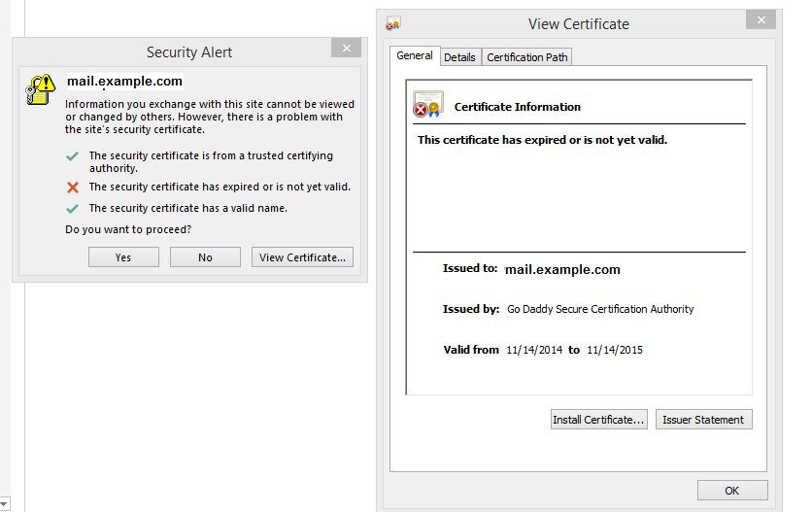Screen dimensions: 812x512
Task: Click red X beside expired certificate message
Action: click(x=72, y=188)
